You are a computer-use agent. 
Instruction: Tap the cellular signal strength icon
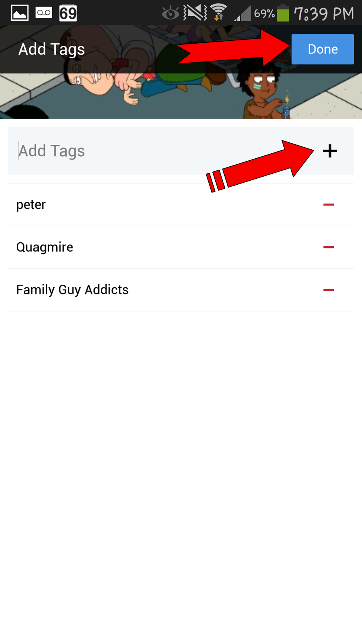click(242, 14)
